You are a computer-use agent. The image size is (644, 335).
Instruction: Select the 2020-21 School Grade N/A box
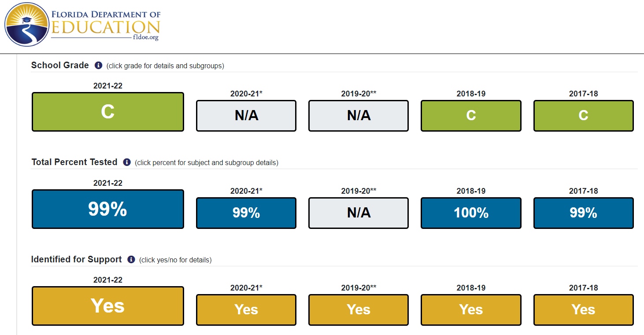click(x=246, y=116)
